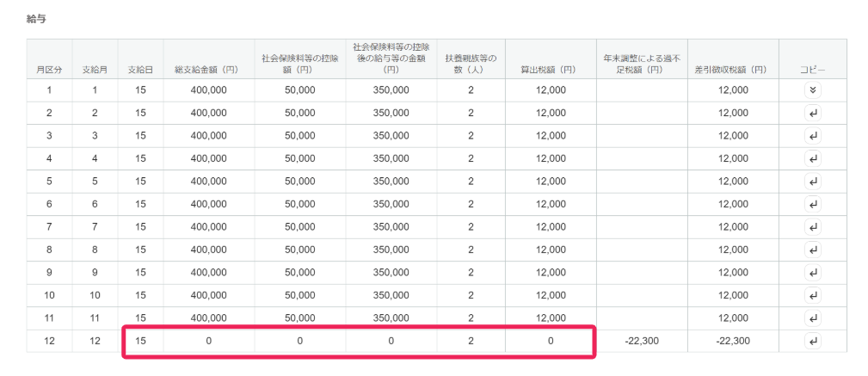Viewport: 868px width, 376px height.
Task: Select the 算出税額 field in row 12
Action: point(551,341)
